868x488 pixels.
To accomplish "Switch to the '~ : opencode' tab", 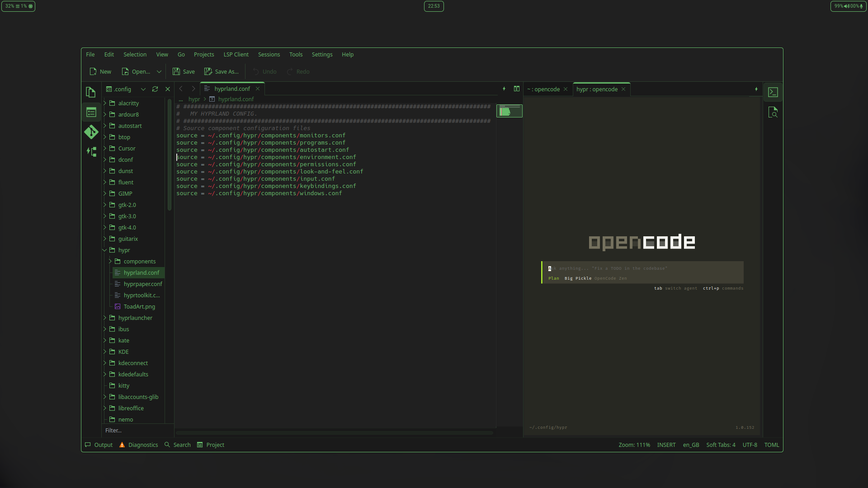I will click(544, 89).
